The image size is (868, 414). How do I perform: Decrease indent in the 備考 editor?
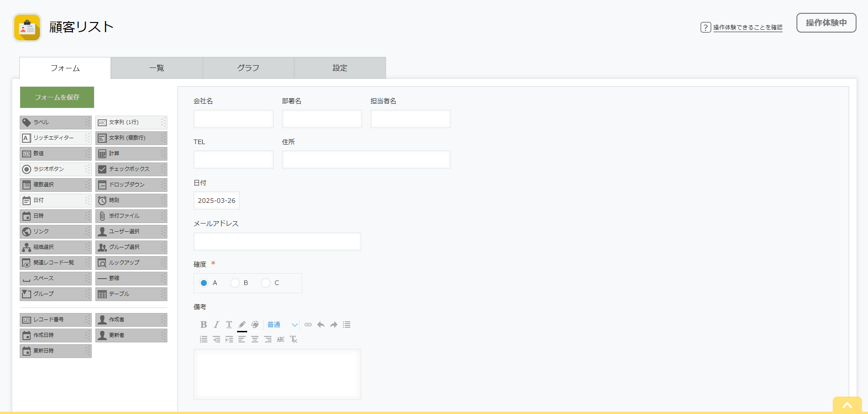point(229,339)
